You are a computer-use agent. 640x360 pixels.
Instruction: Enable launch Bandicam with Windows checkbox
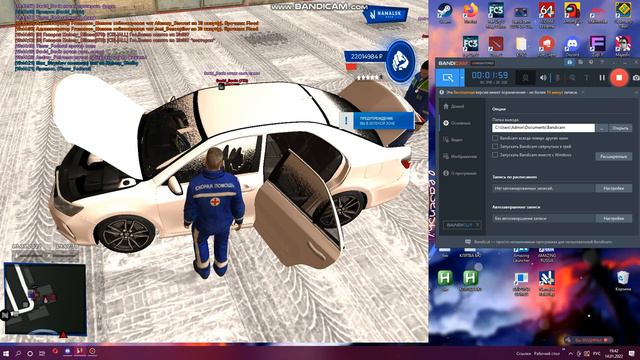point(495,155)
